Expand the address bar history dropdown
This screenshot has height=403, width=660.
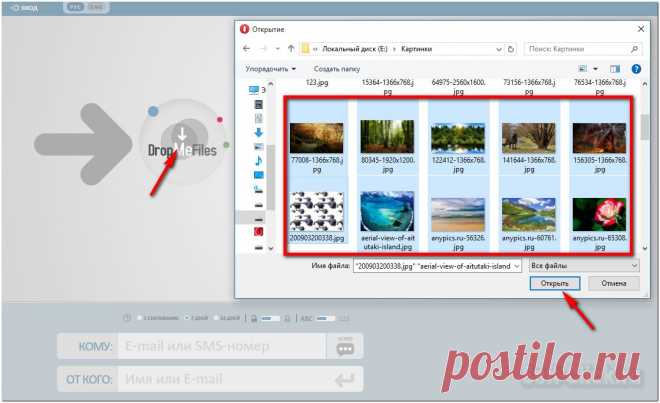tap(499, 49)
